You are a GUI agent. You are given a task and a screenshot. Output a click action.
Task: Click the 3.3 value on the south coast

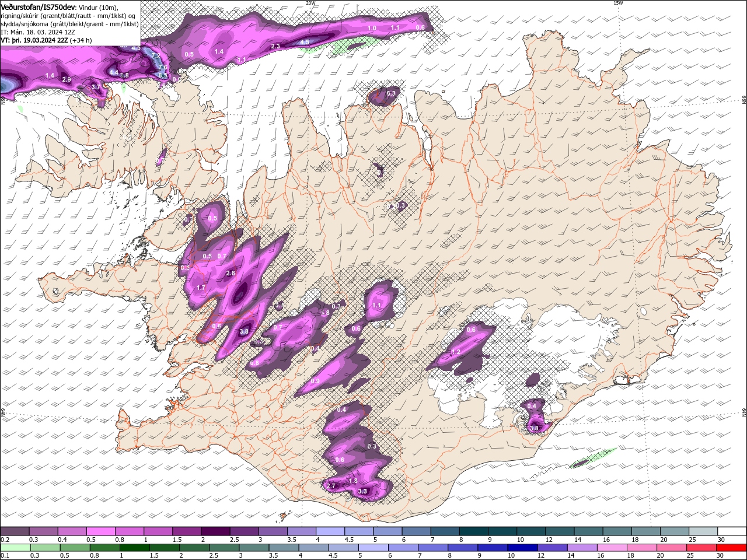point(362,491)
